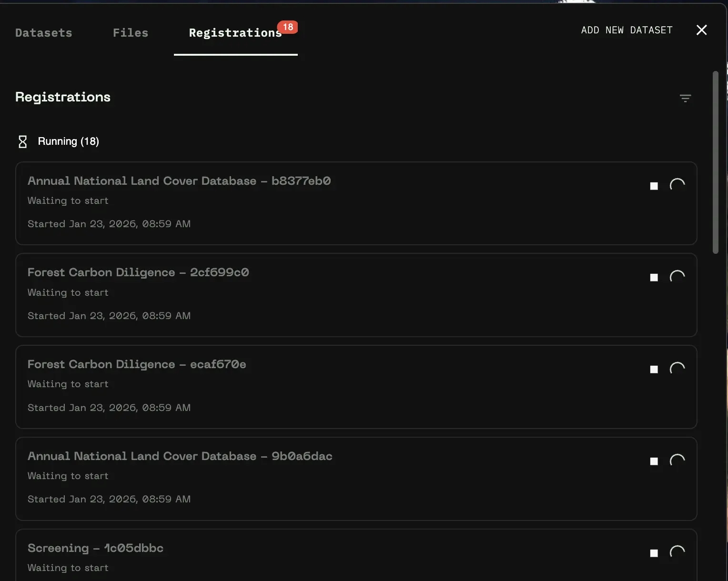Screen dimensions: 728x581
Task: Click the spinner on Forest Carbon 2cf699c0
Action: pyautogui.click(x=677, y=277)
